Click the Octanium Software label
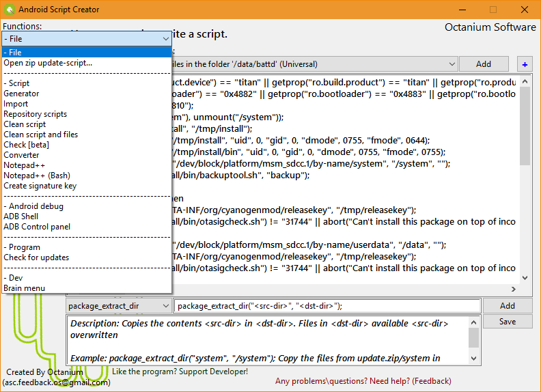Viewport: 541px width, 392px height. pos(490,27)
